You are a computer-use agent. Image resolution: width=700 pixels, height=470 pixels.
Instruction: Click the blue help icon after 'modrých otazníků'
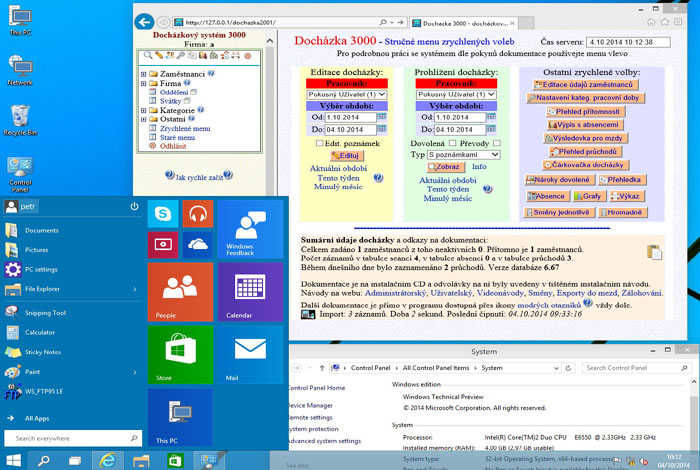[588, 303]
